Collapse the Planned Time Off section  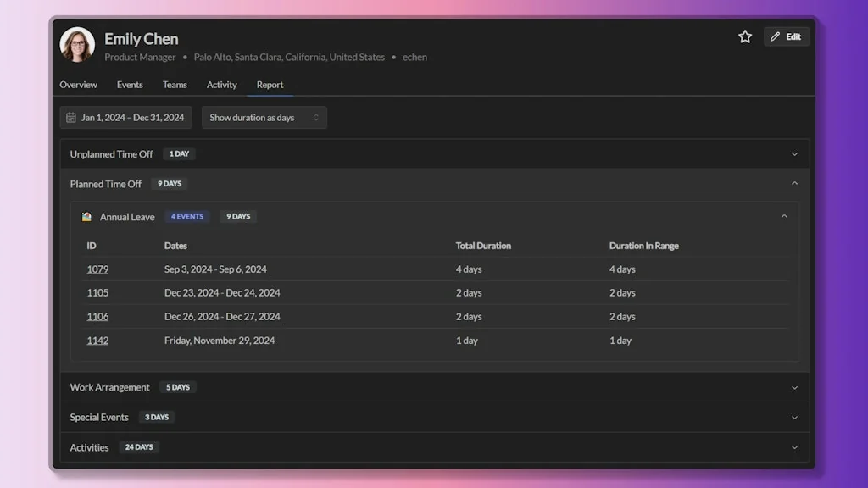click(794, 183)
